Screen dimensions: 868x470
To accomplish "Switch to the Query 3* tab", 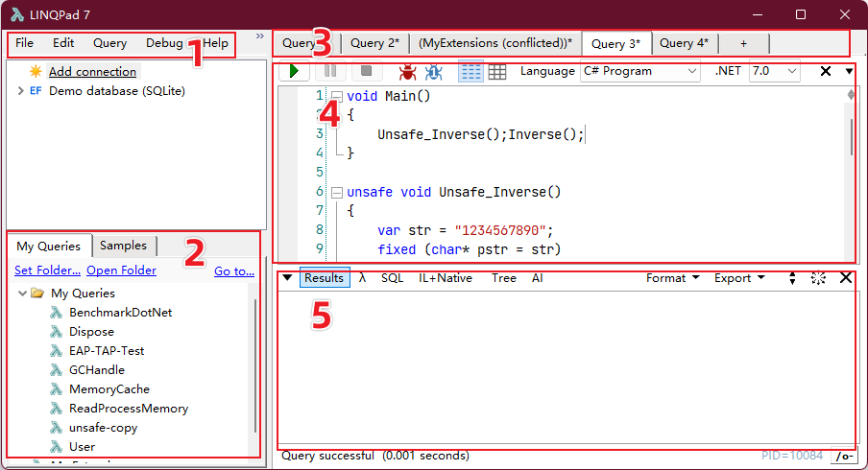I will click(x=616, y=44).
